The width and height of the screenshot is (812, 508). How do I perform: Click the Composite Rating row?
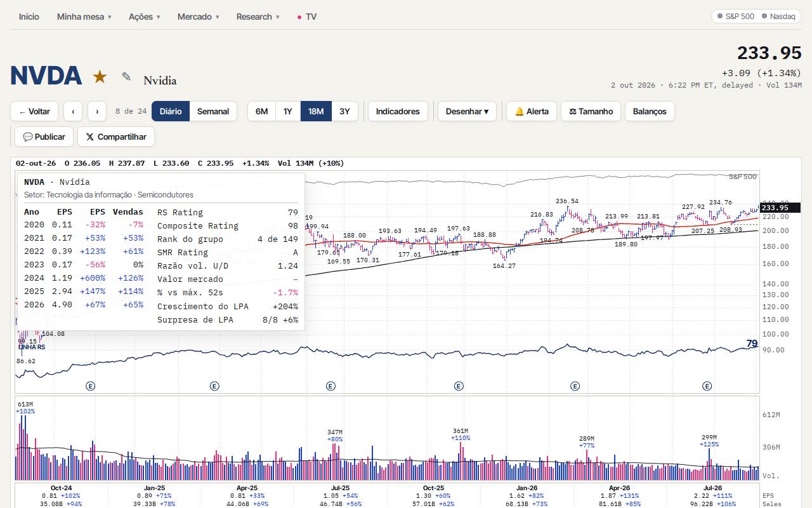(228, 226)
